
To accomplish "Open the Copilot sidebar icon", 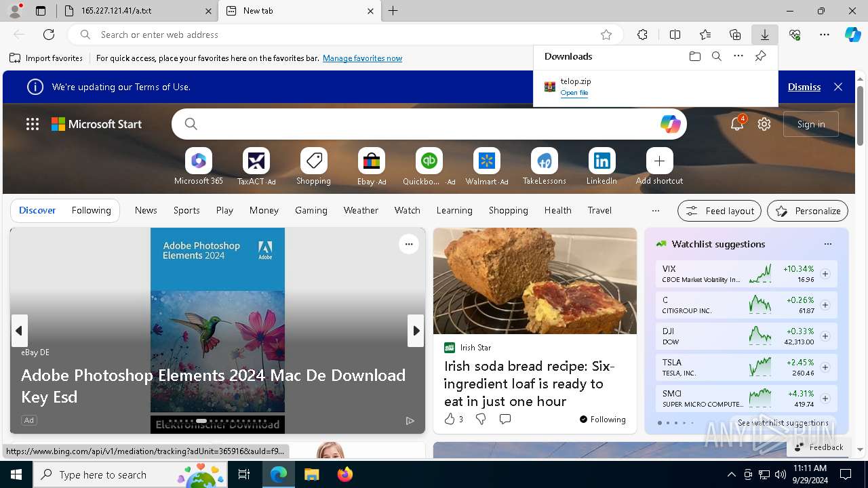I will point(852,35).
